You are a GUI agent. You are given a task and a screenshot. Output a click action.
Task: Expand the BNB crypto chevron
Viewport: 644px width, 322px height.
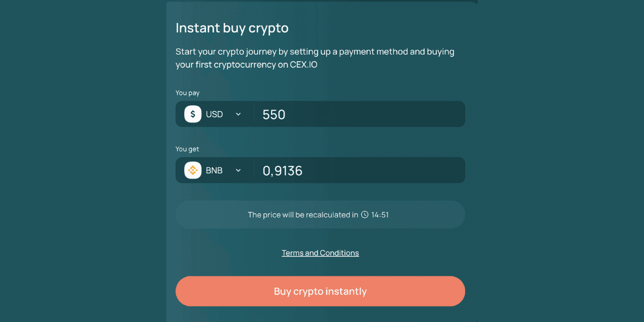click(238, 170)
